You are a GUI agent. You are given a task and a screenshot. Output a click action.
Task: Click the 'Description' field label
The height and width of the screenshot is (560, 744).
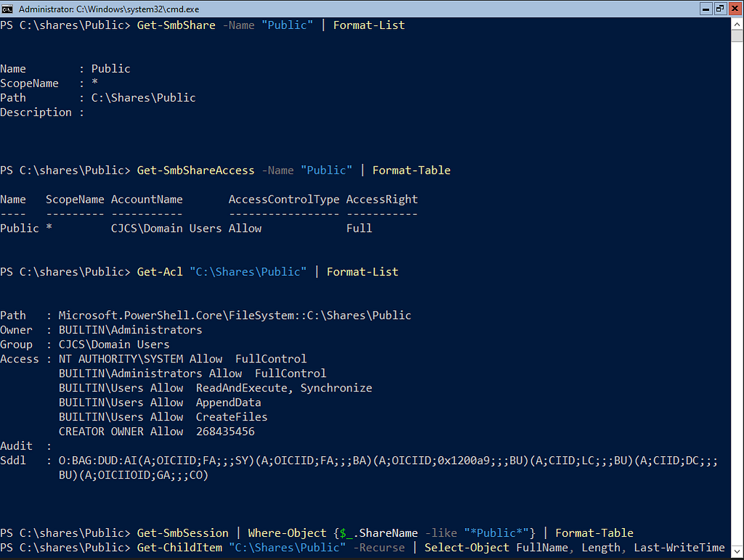click(36, 113)
